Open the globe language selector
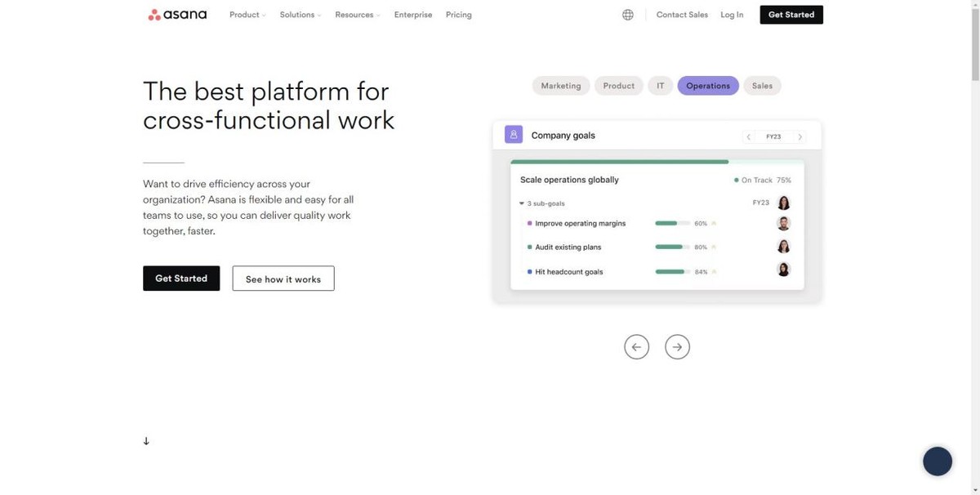Image resolution: width=980 pixels, height=495 pixels. coord(627,15)
